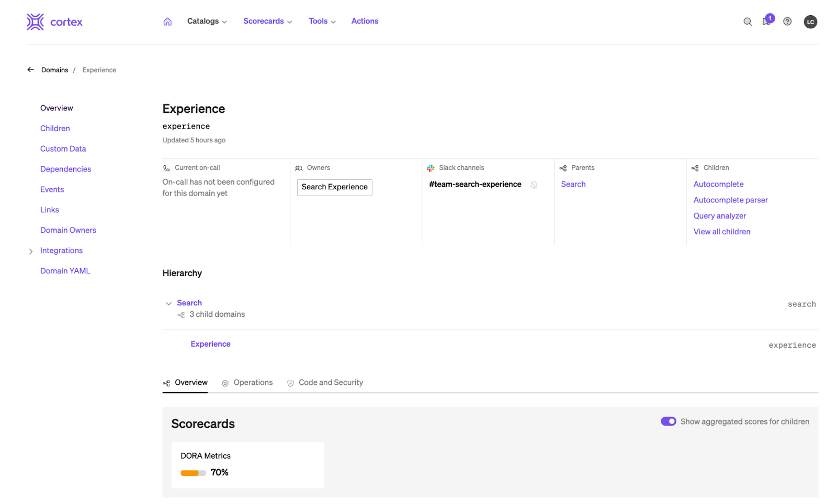Screen dimensions: 837x504
Task: Open the DORA Metrics scorecard card
Action: (x=247, y=464)
